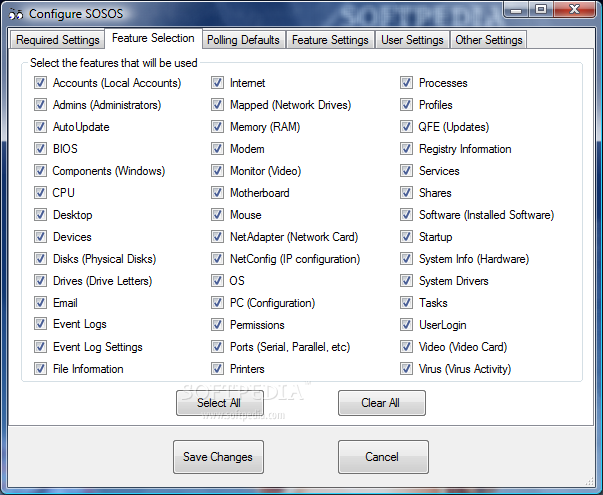Screen dimensions: 603x495
Task: Open the Polling Defaults tab
Action: 243,40
